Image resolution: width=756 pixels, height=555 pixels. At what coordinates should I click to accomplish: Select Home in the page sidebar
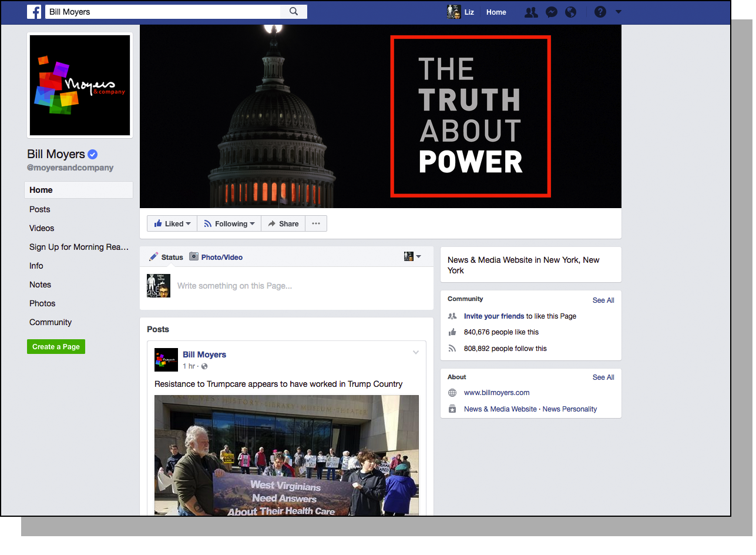(79, 190)
